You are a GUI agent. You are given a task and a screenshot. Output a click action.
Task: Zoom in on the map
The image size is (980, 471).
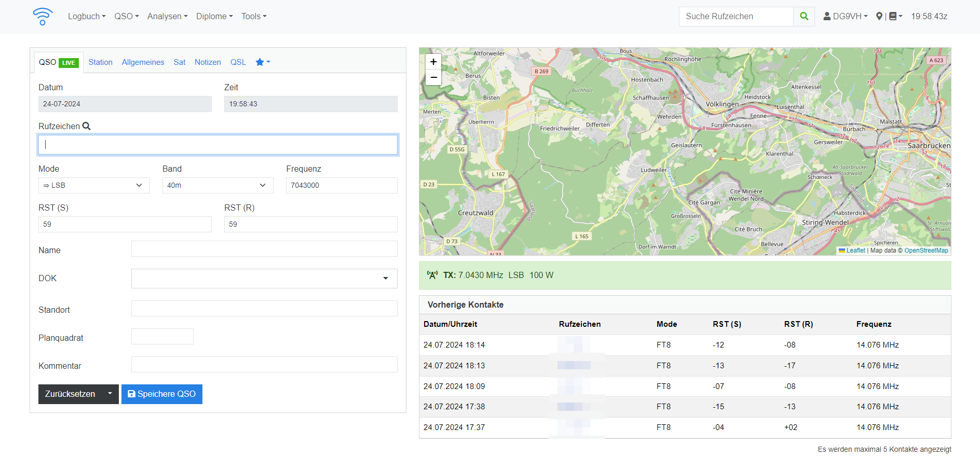tap(433, 62)
